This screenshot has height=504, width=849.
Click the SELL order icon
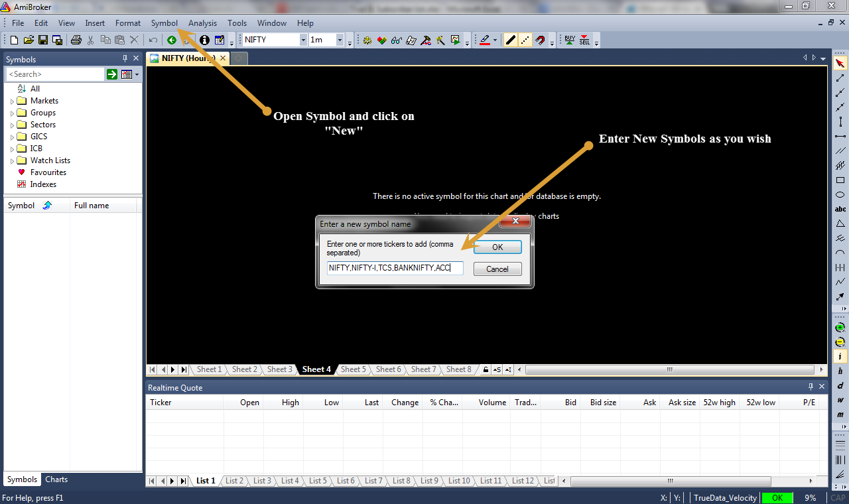tap(584, 40)
